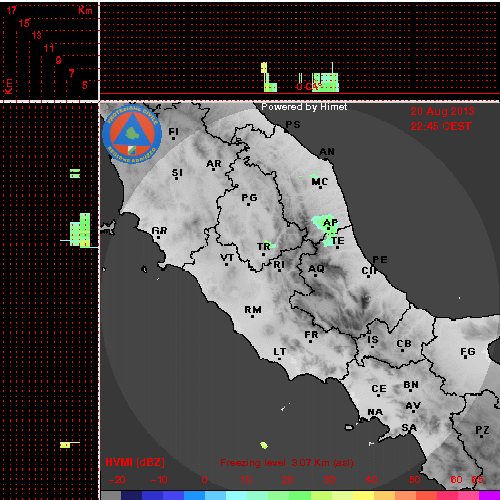Click the RM city label
500x500 pixels.
[253, 310]
